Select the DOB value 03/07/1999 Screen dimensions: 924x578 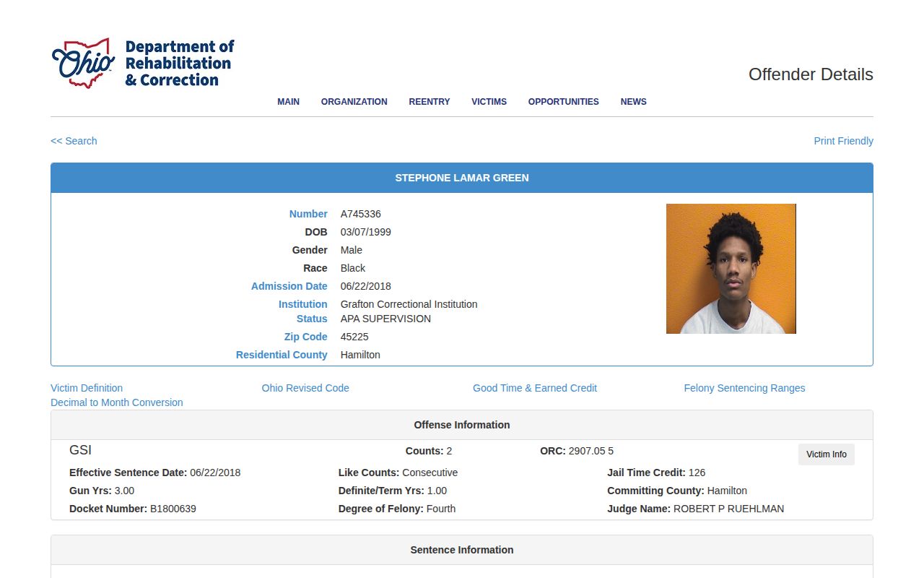366,232
